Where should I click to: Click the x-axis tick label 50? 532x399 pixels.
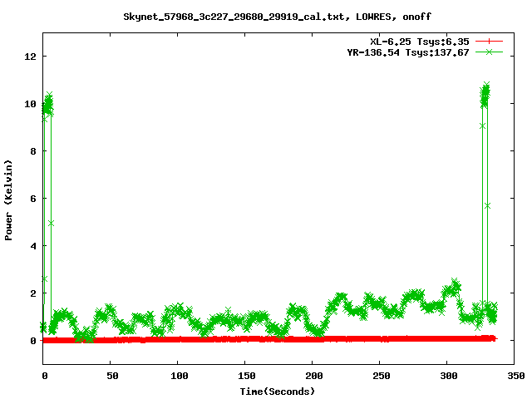(112, 376)
